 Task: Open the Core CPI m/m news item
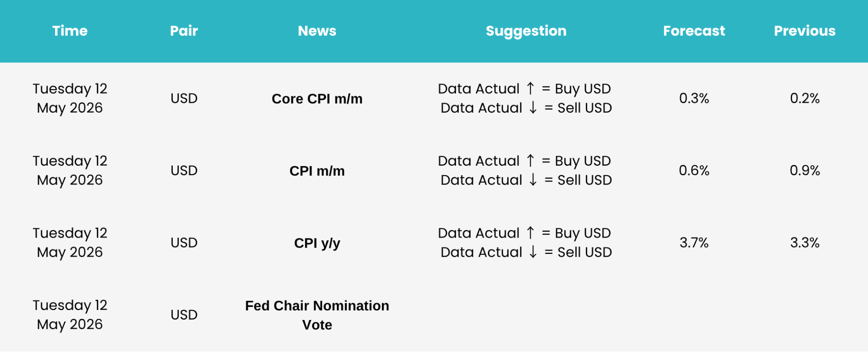(x=317, y=99)
